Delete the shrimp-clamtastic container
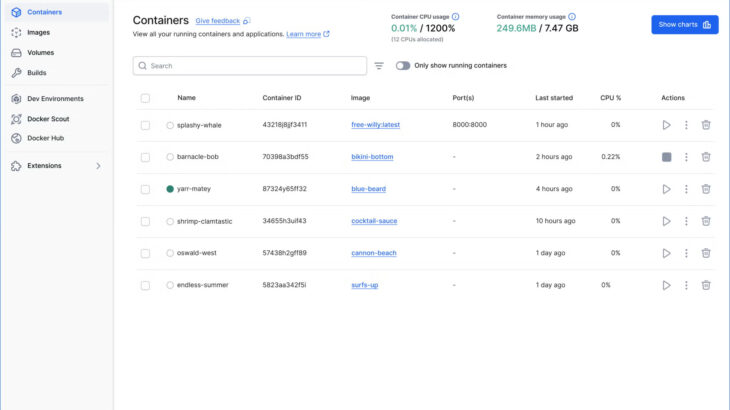This screenshot has height=410, width=730. pyautogui.click(x=706, y=222)
